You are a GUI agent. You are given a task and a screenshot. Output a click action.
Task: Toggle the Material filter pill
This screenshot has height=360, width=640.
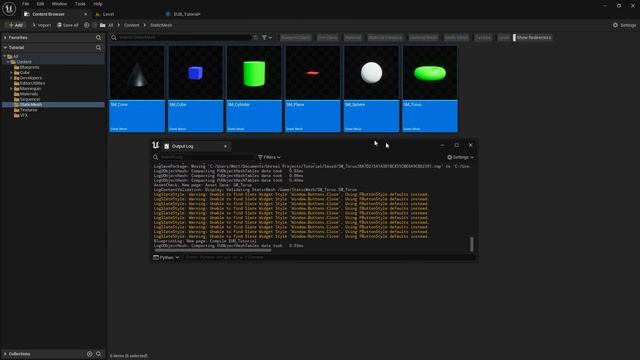353,38
